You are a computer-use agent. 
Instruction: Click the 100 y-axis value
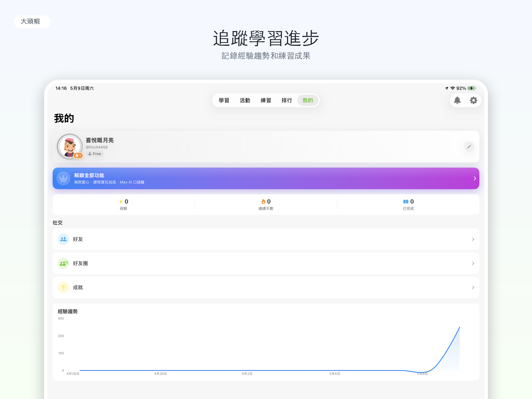pyautogui.click(x=61, y=353)
